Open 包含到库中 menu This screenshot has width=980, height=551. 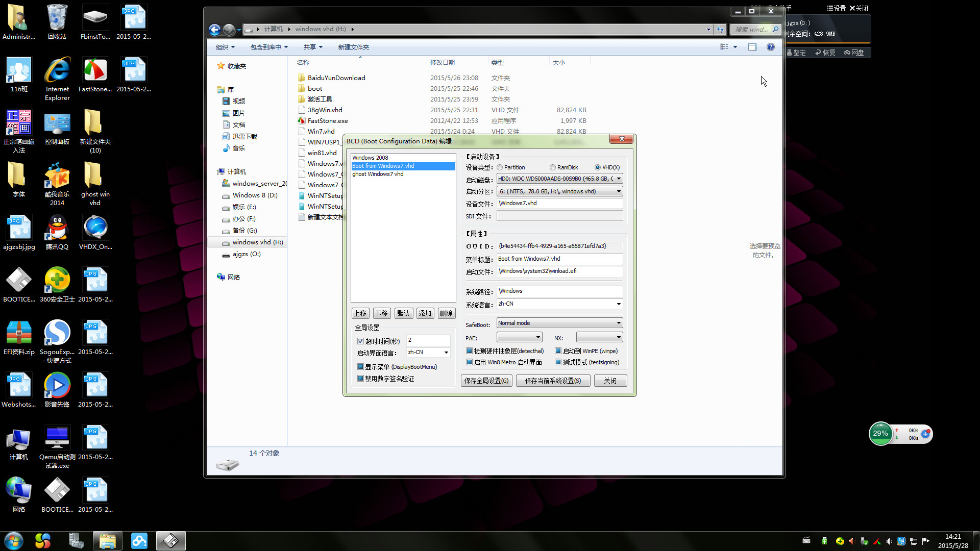pos(269,47)
